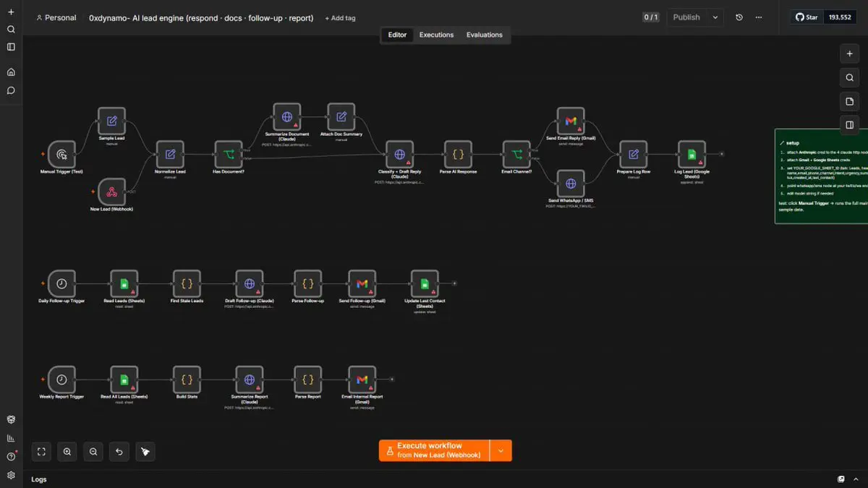Image resolution: width=868 pixels, height=488 pixels.
Task: Open the chat bubble icon in sidebar
Action: (11, 90)
